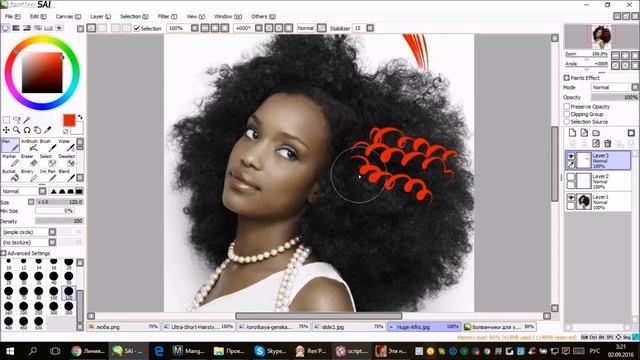640x360 pixels.
Task: Pick the lasso selection tool
Action: click(17, 120)
